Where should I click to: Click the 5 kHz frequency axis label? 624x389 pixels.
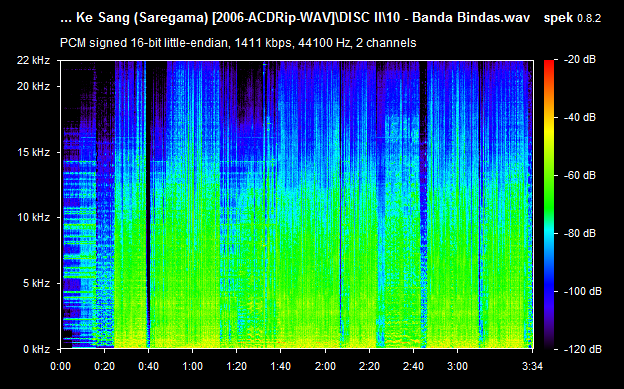coord(36,283)
